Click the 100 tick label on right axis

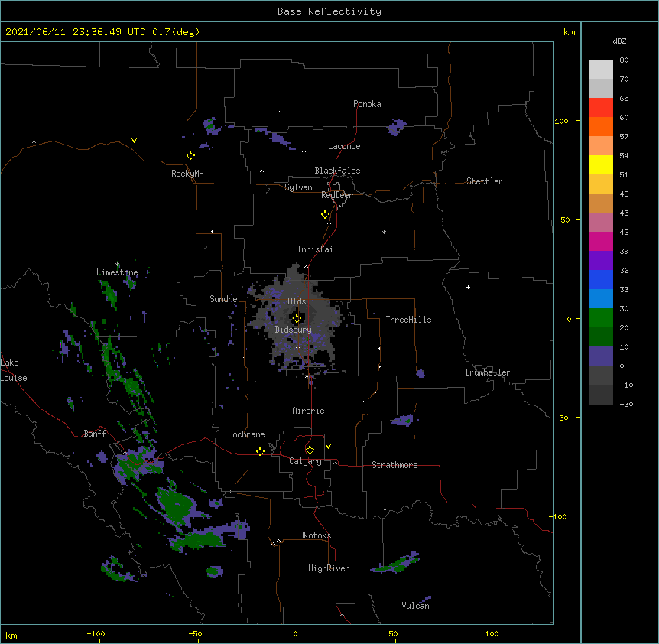[x=561, y=121]
